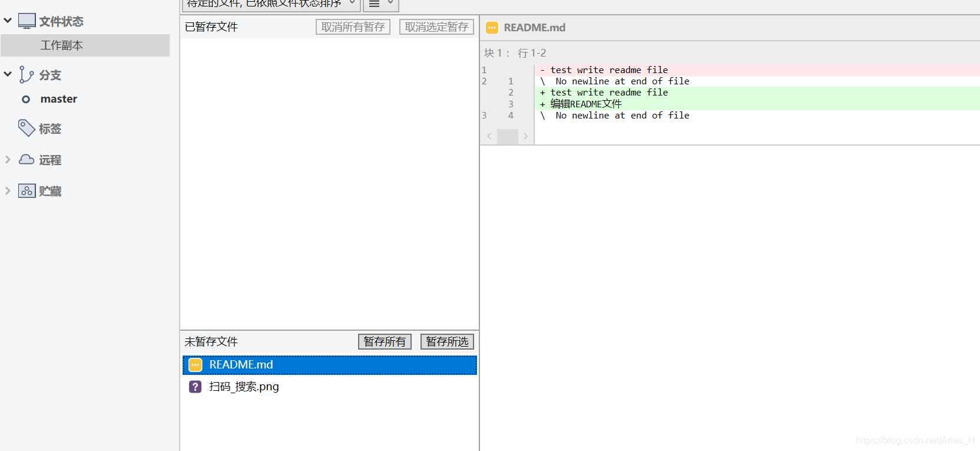This screenshot has height=451, width=980.
Task: Click the hunk header 块 1: 行 1-2
Action: coord(515,53)
